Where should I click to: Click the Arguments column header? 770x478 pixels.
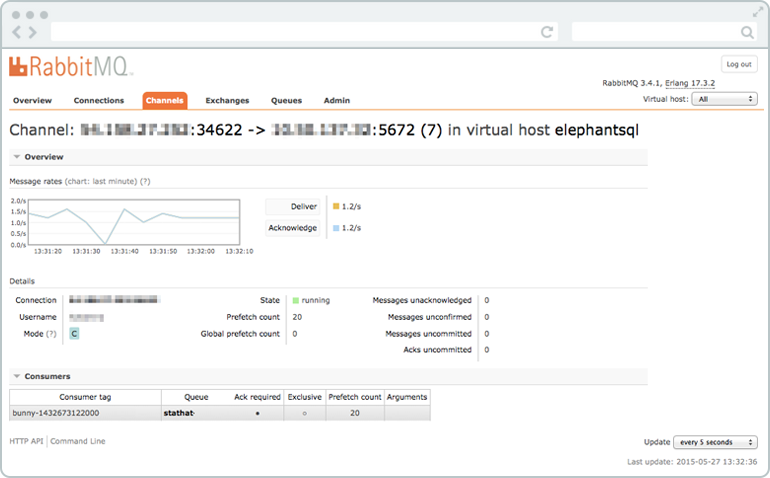pos(407,397)
